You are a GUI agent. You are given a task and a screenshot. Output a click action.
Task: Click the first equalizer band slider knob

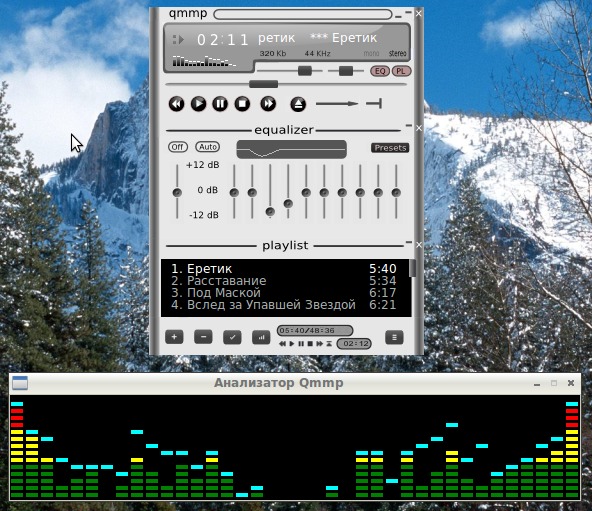234,193
